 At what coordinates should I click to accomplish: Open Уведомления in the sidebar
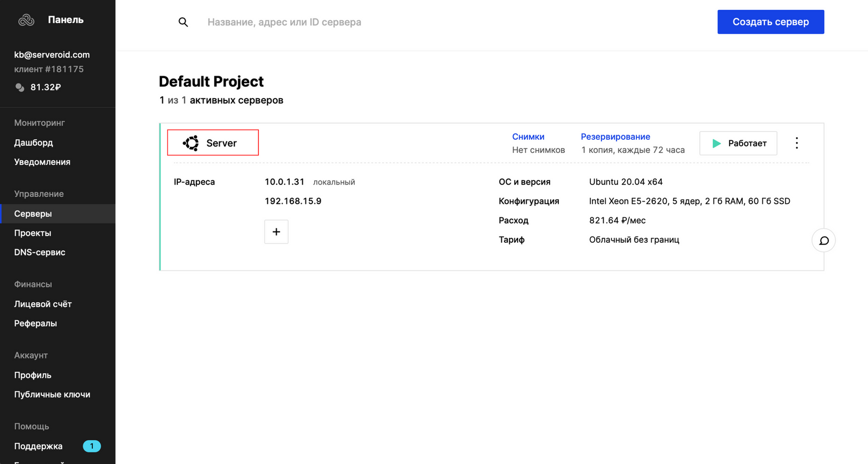tap(42, 162)
